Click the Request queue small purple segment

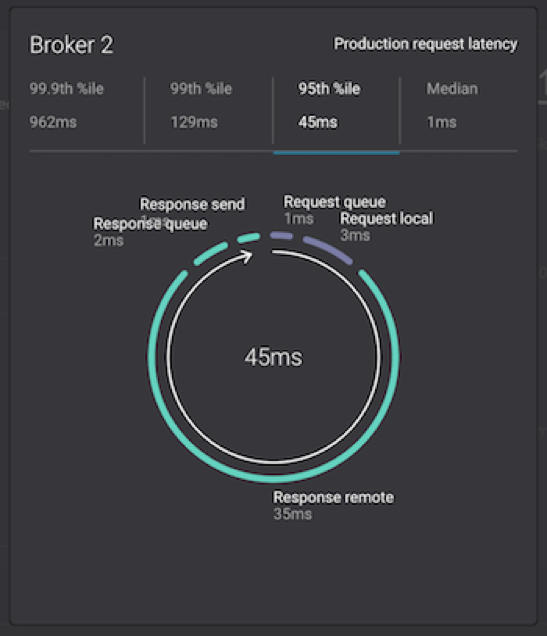tap(281, 235)
